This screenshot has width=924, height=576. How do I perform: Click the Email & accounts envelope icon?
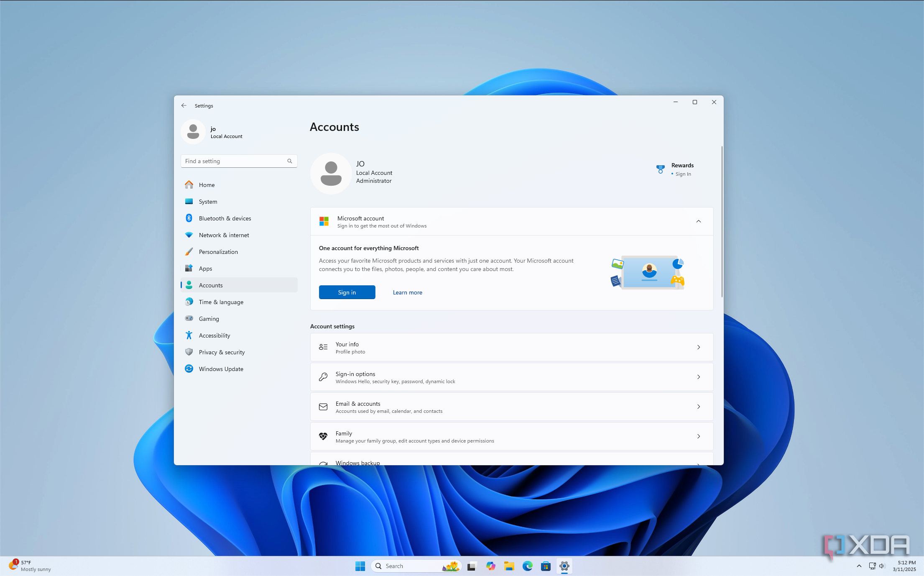click(323, 407)
